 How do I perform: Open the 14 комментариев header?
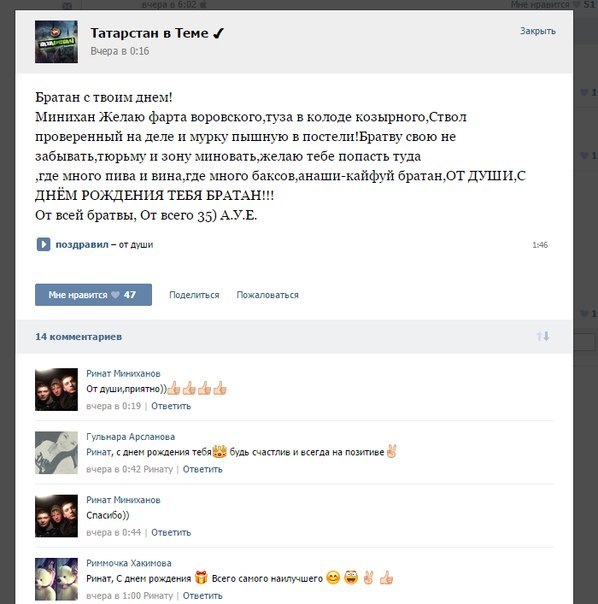[x=79, y=337]
